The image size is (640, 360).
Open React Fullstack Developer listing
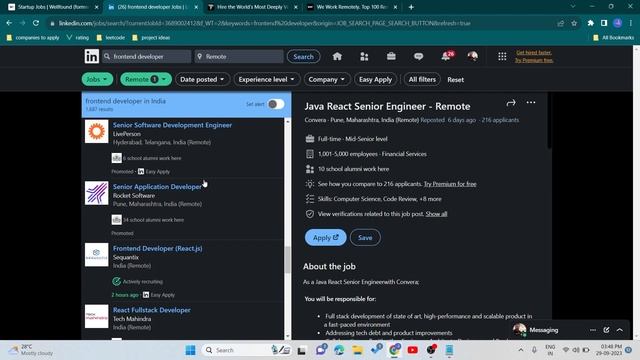pyautogui.click(x=152, y=310)
